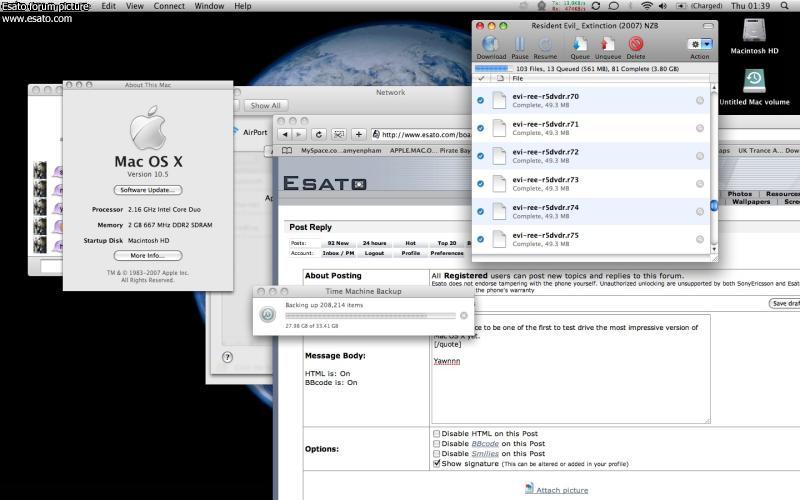This screenshot has width=800, height=500.
Task: Click the Save draft button
Action: (x=786, y=304)
